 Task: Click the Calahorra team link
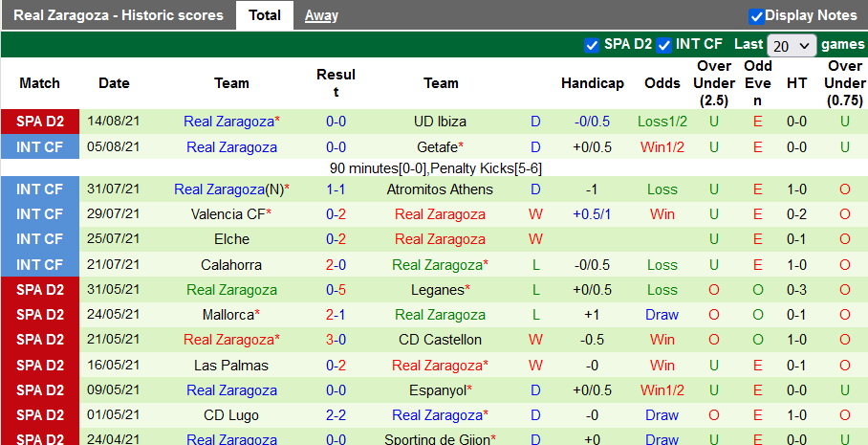pos(231,265)
